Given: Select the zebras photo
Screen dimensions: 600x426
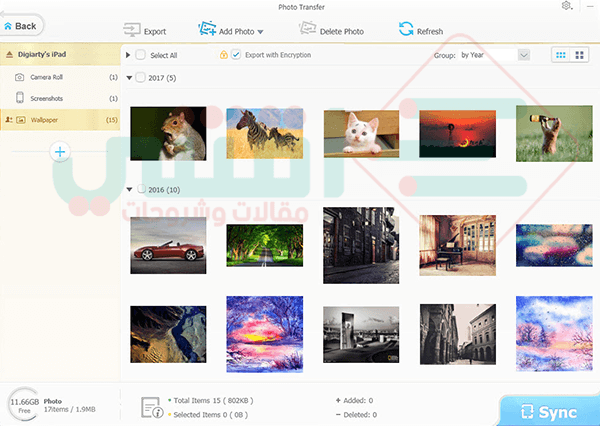Looking at the screenshot, I should [265, 134].
